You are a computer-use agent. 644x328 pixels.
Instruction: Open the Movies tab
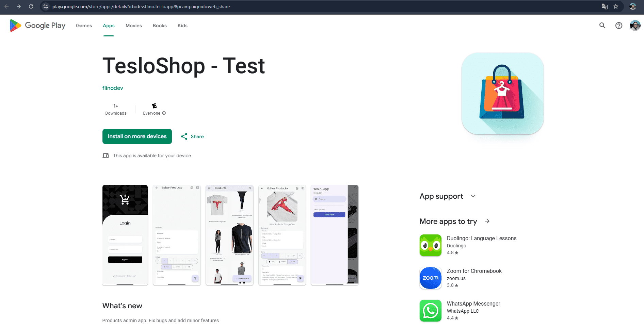coord(134,26)
